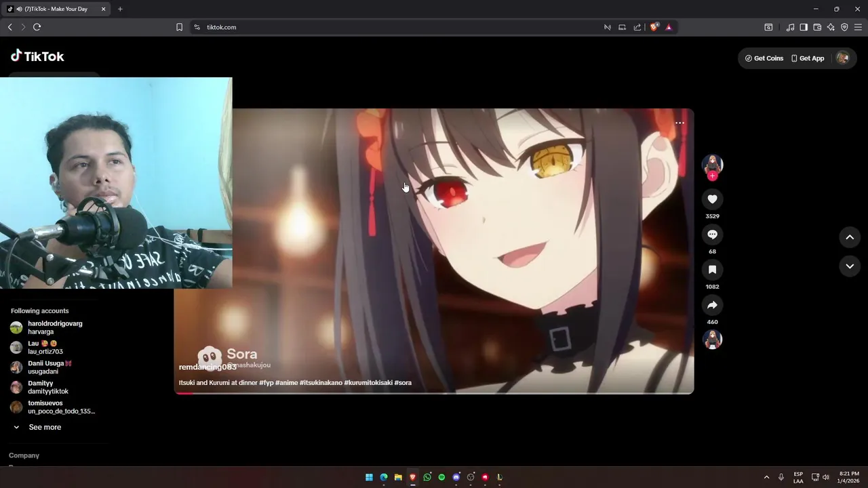Open the tab search icon

[x=768, y=27]
